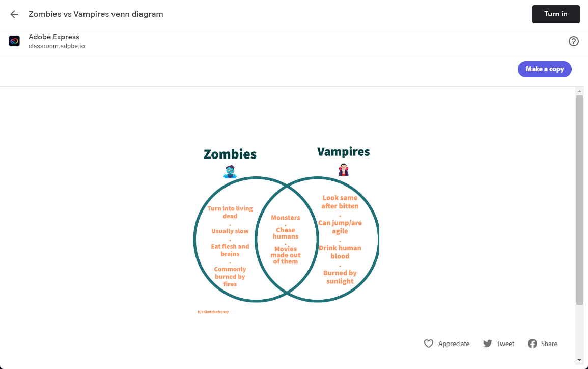Open the help question mark icon
Viewport: 588px width, 369px height.
click(x=573, y=41)
